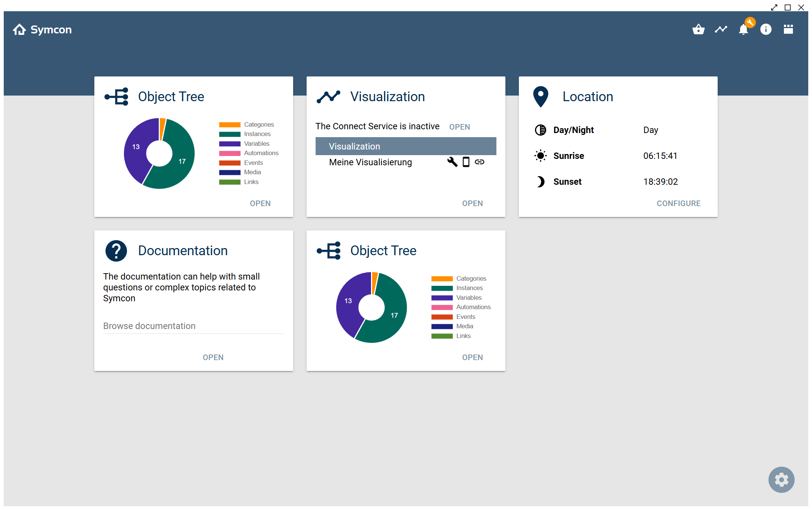
Task: Click the mobile device icon for Meine Visualisierung
Action: [x=466, y=162]
